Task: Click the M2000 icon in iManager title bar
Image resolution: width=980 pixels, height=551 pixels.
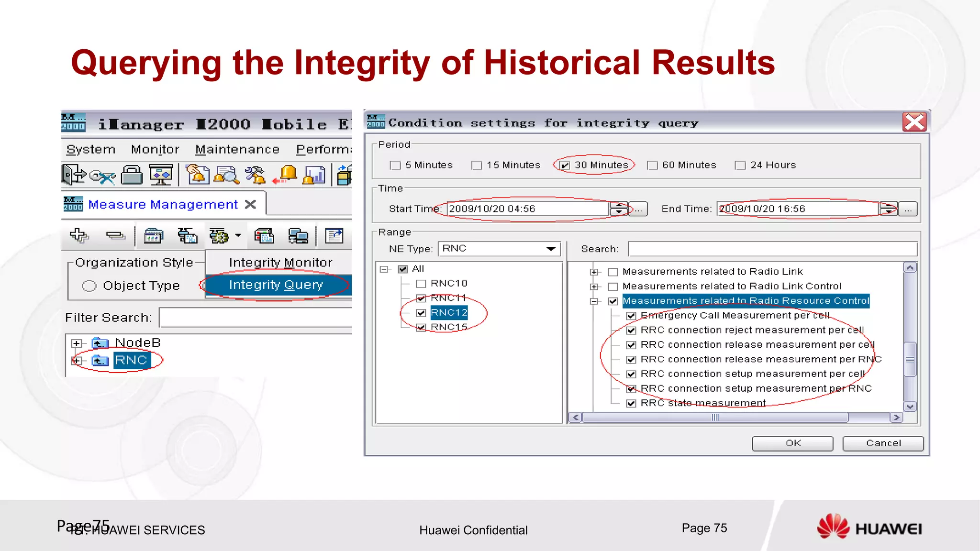Action: pyautogui.click(x=73, y=123)
